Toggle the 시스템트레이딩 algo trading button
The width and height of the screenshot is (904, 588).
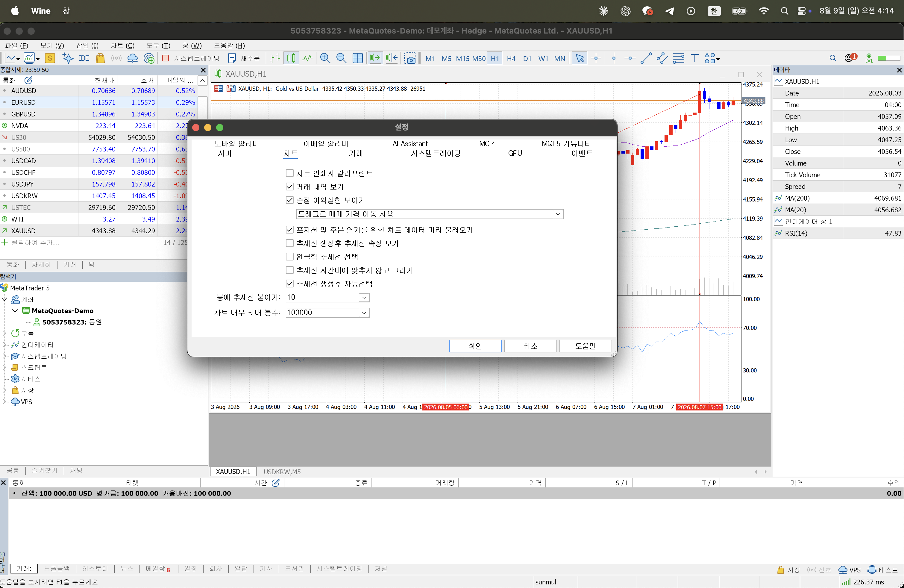(x=191, y=58)
